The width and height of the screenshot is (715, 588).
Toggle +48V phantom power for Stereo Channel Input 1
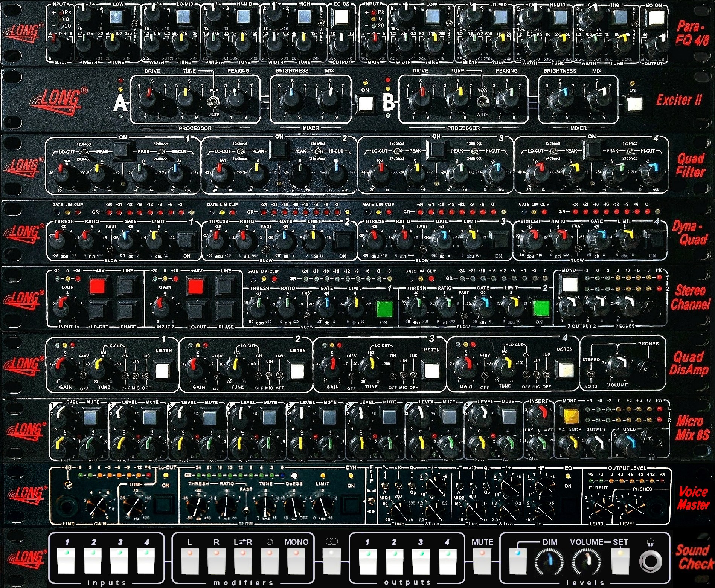98,286
